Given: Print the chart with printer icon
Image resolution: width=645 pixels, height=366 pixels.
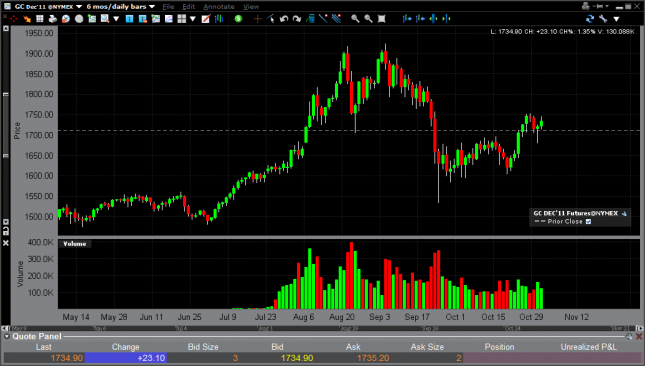Looking at the screenshot, I should [x=53, y=19].
